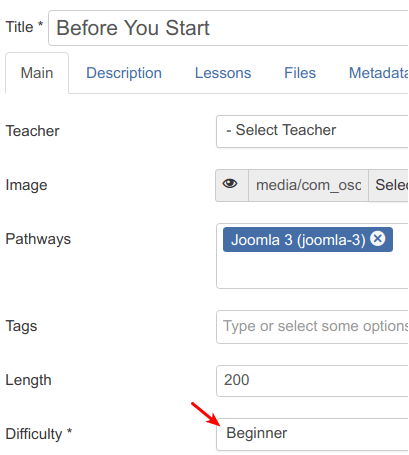Focus the Tags options field
This screenshot has height=455, width=409.
point(313,327)
